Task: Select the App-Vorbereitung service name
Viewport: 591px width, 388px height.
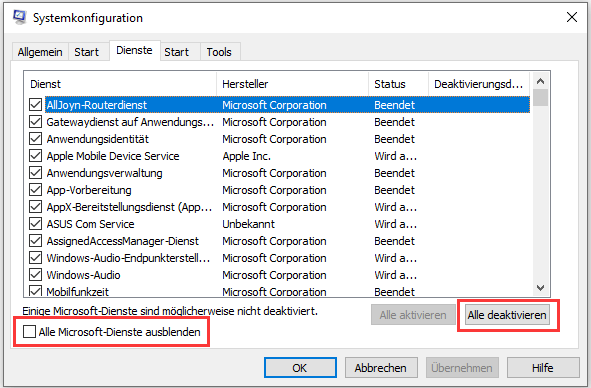Action: (89, 190)
